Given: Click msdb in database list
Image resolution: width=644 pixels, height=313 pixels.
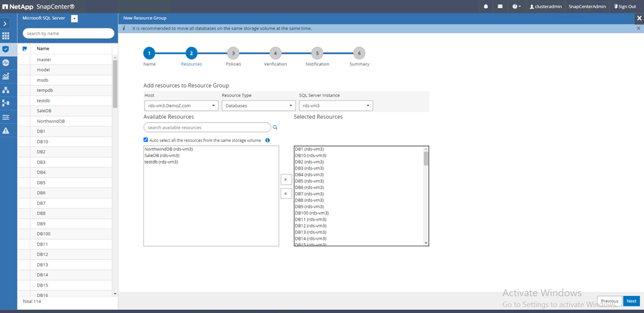Looking at the screenshot, I should (43, 80).
